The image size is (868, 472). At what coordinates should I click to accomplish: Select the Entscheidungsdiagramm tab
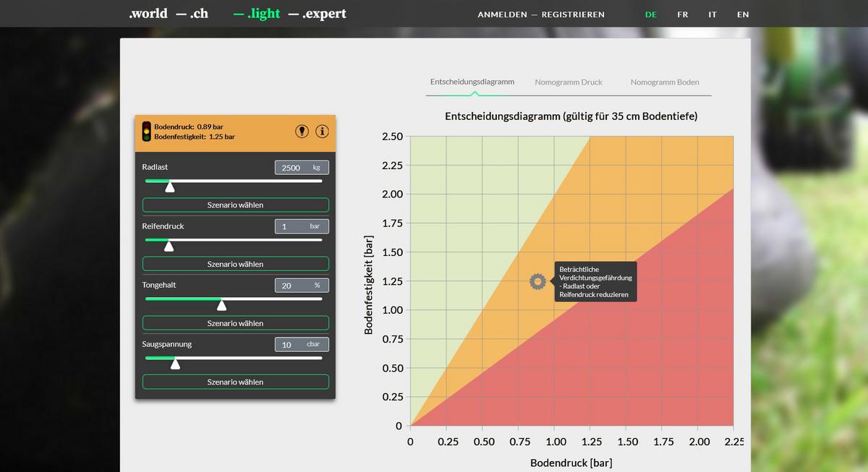tap(472, 82)
